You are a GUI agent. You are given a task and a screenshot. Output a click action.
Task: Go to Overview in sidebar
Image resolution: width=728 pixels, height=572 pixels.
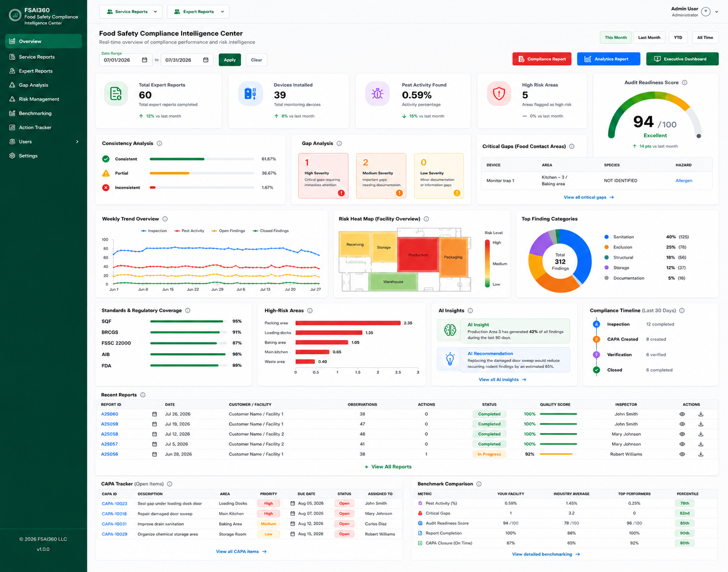point(43,41)
